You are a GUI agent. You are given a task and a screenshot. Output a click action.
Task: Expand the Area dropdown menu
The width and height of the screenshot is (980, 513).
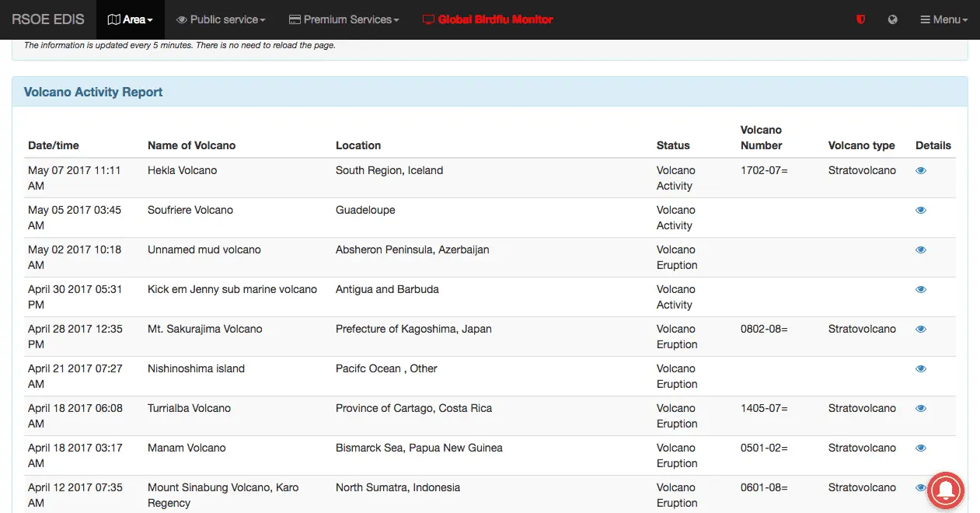click(130, 19)
